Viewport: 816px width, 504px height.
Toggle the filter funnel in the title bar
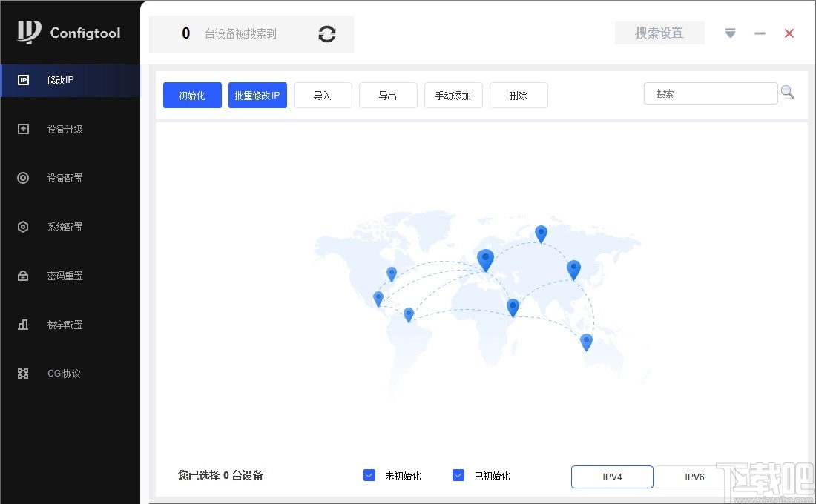click(x=730, y=33)
